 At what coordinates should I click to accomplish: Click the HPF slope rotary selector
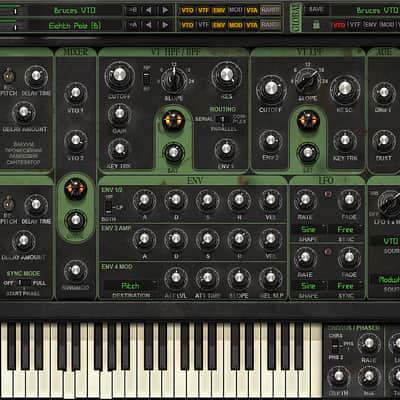(x=173, y=80)
